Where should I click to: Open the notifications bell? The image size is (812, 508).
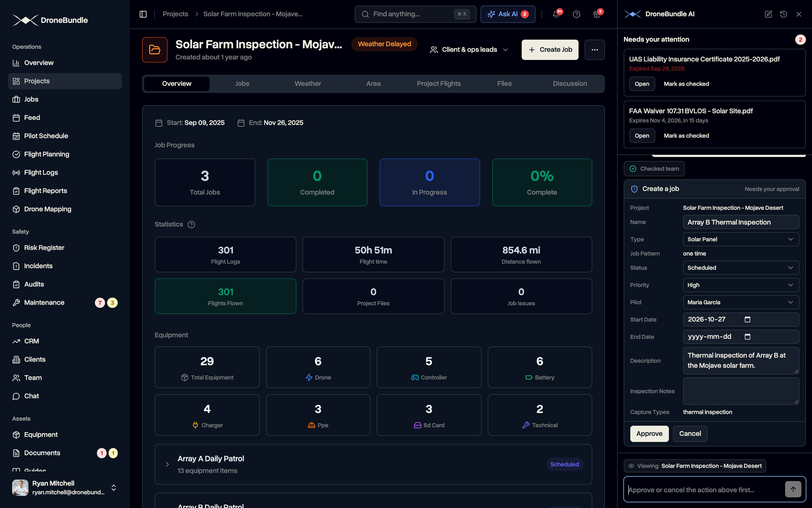(556, 14)
